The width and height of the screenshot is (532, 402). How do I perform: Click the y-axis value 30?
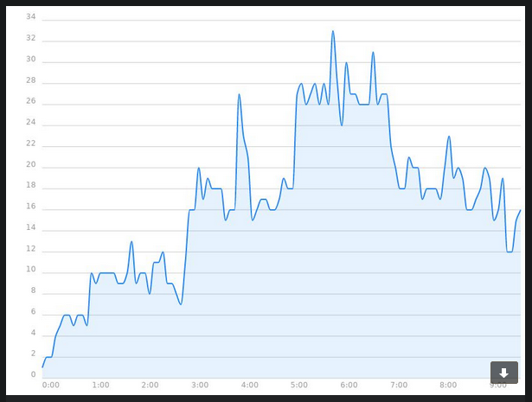pyautogui.click(x=31, y=59)
